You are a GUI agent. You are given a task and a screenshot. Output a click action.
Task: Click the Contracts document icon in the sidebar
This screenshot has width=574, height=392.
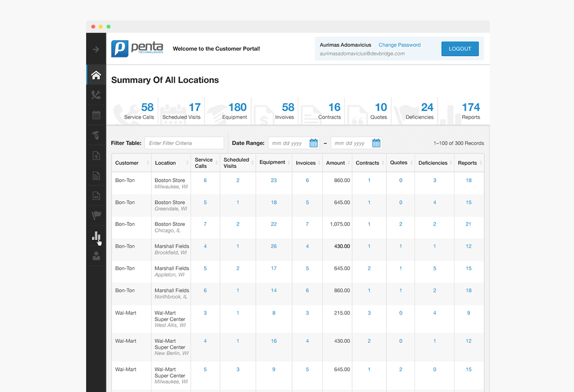[x=96, y=175]
